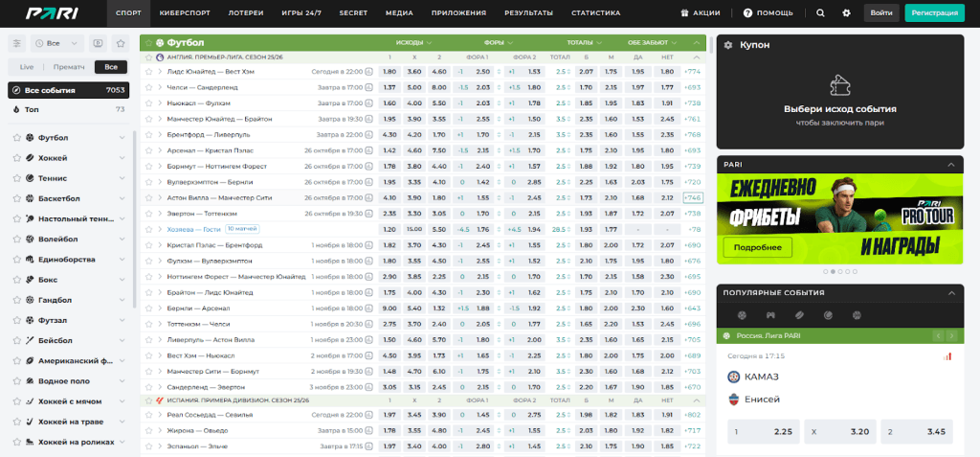Open +774 more markets for Лидс match
Screen dimensions: 980x457
pyautogui.click(x=693, y=72)
